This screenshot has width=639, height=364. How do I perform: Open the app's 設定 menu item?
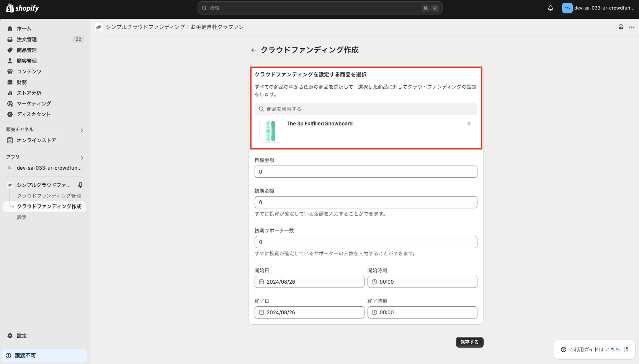tap(22, 217)
